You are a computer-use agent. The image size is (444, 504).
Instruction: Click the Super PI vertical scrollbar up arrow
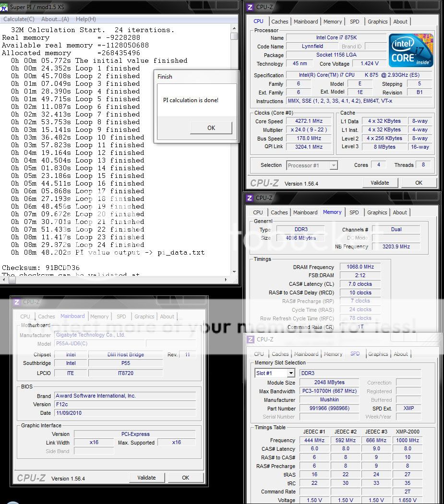(234, 29)
